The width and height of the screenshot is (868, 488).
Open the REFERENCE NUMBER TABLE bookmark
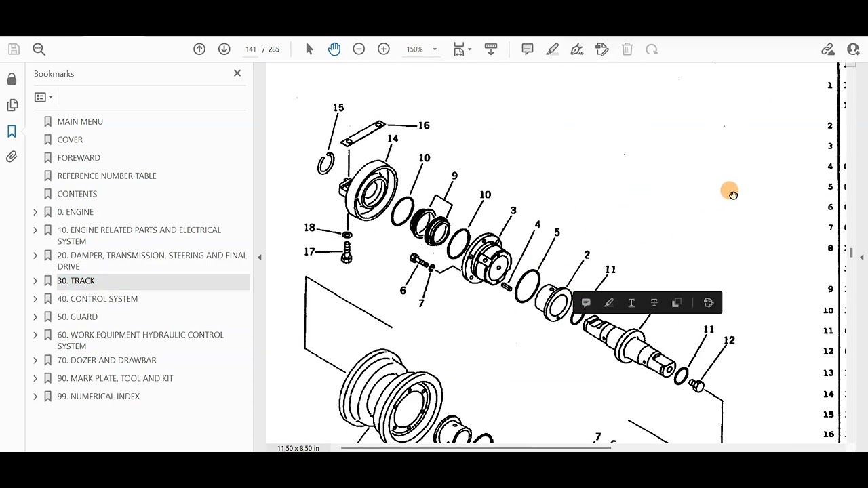click(x=106, y=176)
